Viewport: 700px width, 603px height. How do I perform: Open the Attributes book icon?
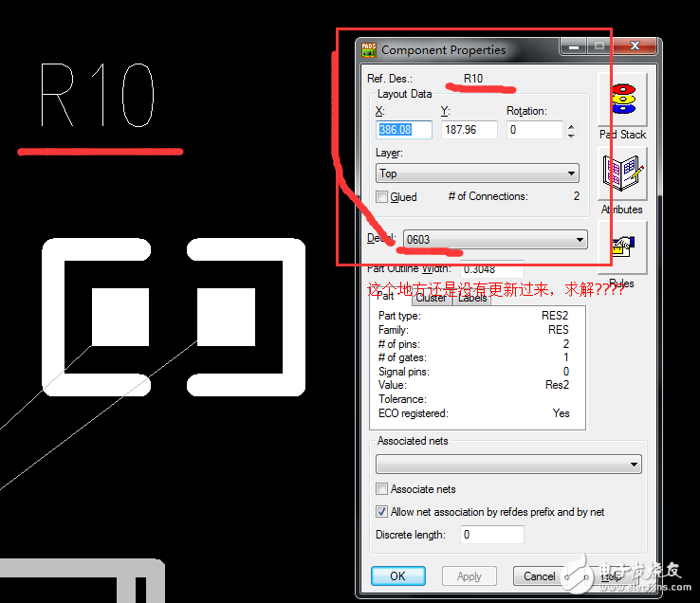(x=622, y=174)
